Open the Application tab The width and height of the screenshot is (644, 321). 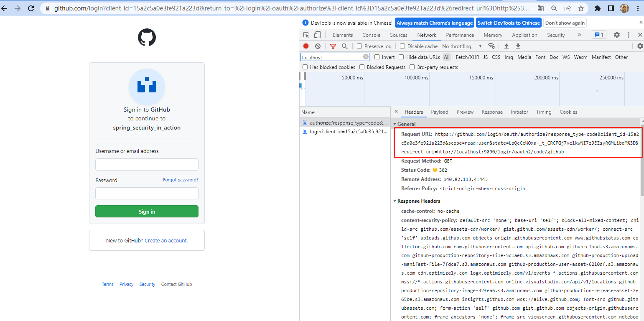(x=524, y=35)
